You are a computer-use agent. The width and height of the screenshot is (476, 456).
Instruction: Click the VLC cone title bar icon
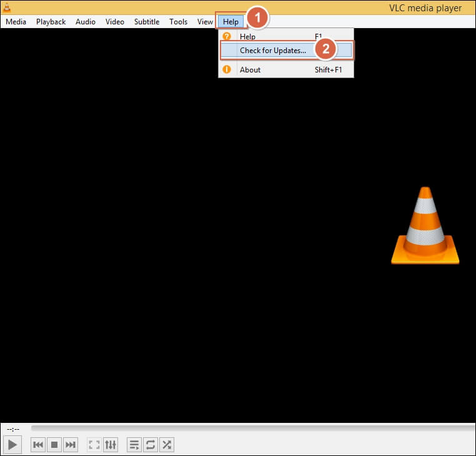tap(7, 7)
